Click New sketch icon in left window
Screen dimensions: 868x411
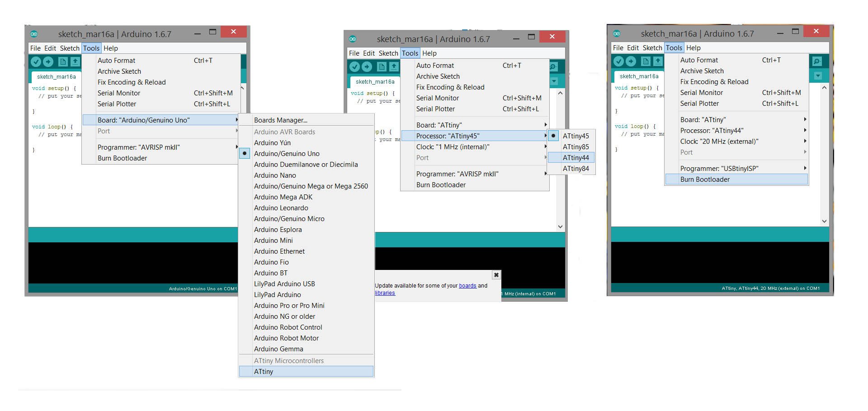click(63, 61)
